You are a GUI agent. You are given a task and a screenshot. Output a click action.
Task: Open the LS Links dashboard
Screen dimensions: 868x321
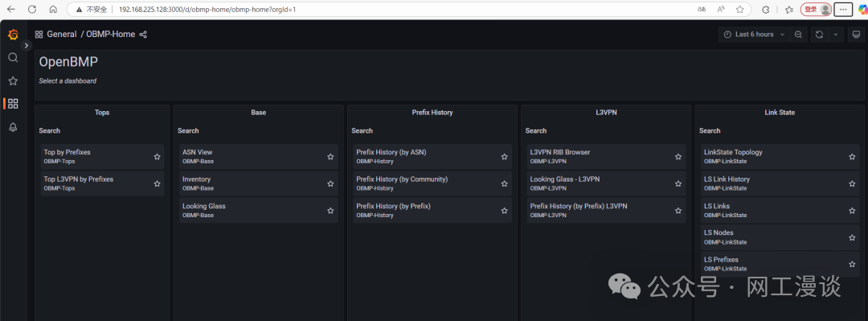pos(780,210)
